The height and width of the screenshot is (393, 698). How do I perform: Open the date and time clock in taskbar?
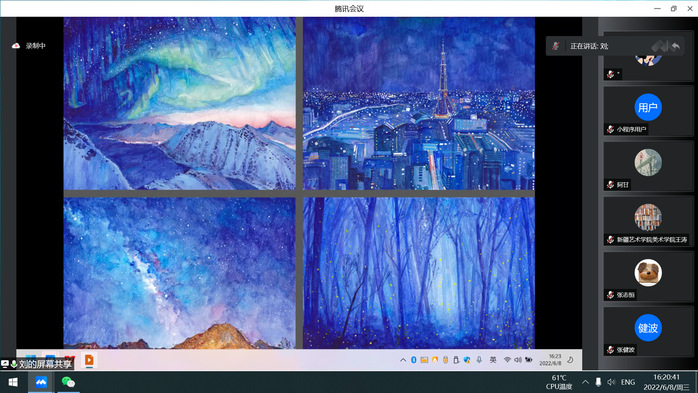point(666,382)
